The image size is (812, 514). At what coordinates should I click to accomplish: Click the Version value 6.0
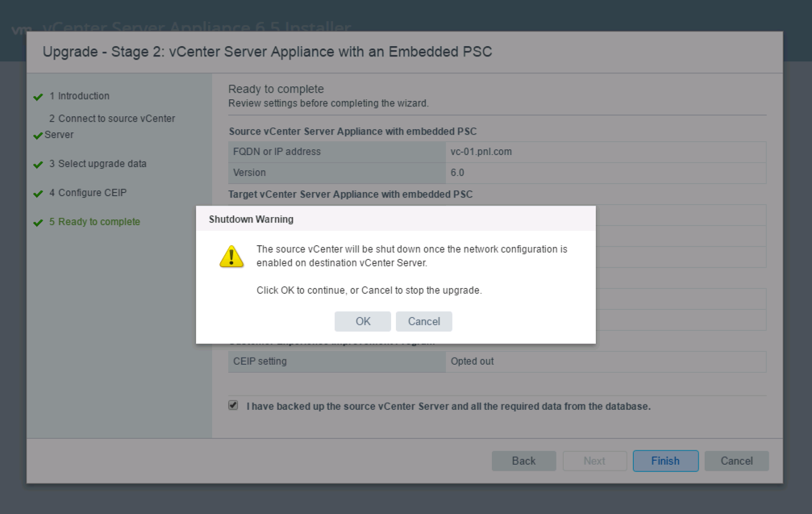(x=457, y=173)
